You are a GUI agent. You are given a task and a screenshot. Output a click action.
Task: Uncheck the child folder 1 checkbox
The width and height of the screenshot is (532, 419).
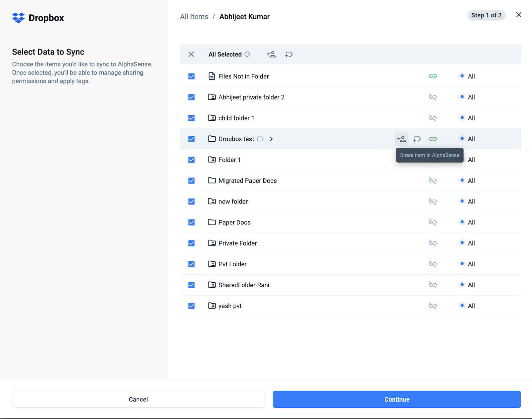coord(192,118)
